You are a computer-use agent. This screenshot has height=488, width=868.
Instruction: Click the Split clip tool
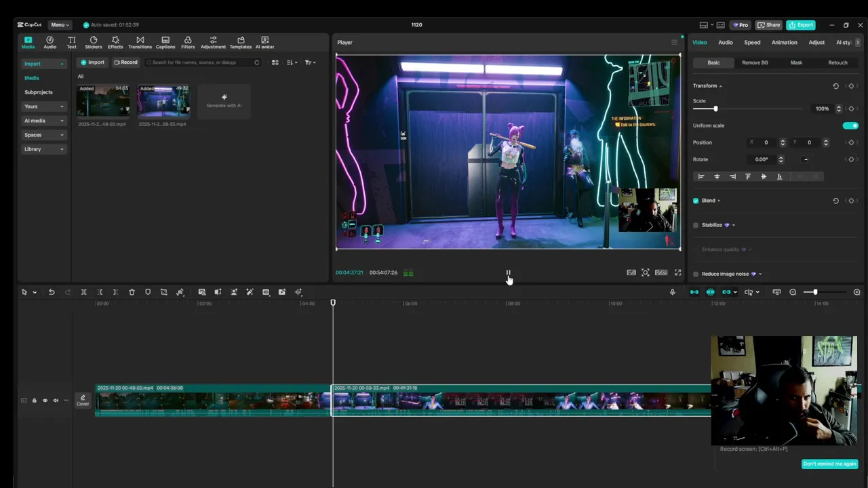click(83, 292)
